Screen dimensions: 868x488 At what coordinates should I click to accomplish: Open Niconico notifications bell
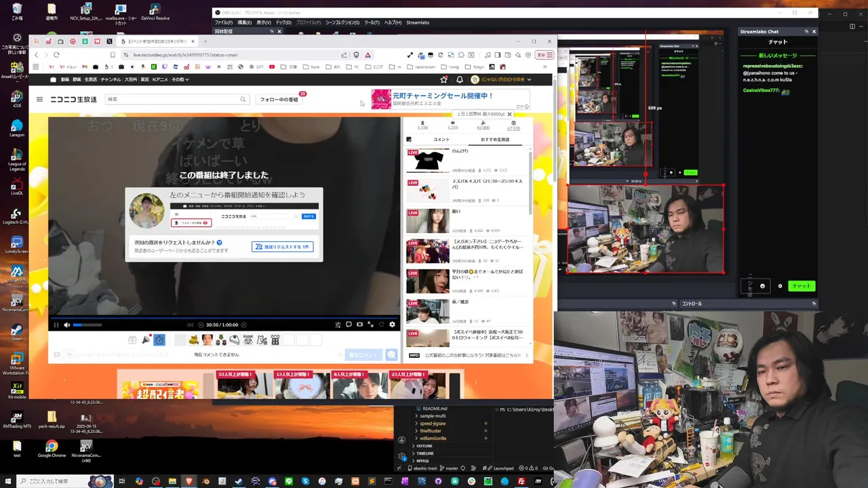tap(459, 79)
